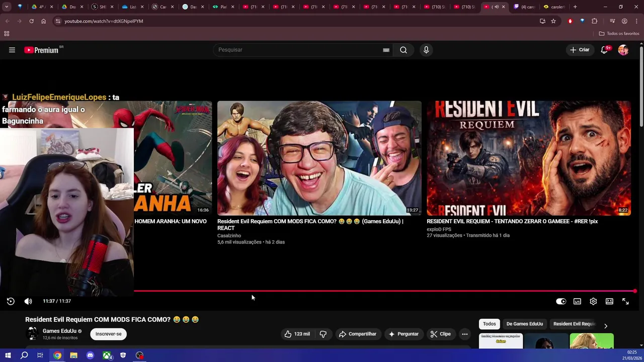Open Todos os favoritos folder
Screen dimensions: 644x362
(619, 34)
